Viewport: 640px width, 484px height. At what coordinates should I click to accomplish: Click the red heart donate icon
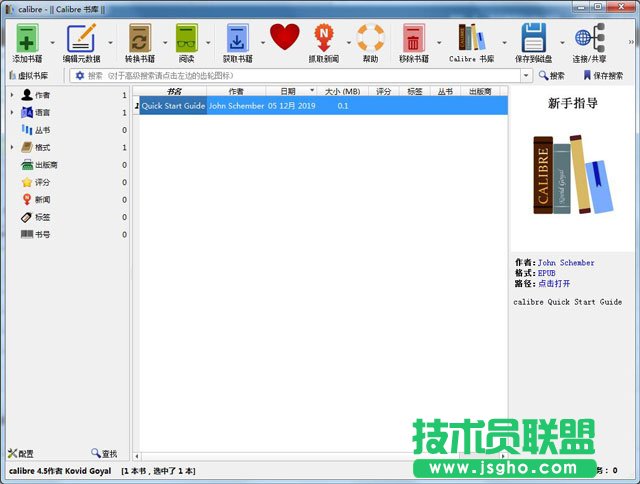pyautogui.click(x=285, y=38)
